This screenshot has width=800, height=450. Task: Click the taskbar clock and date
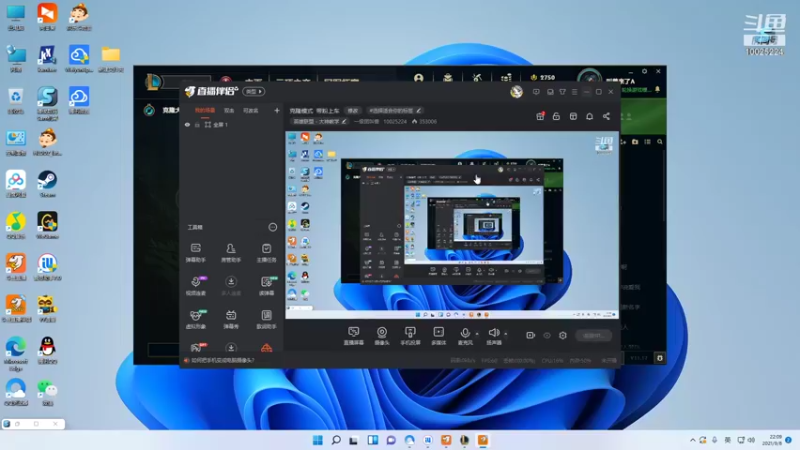[x=774, y=440]
